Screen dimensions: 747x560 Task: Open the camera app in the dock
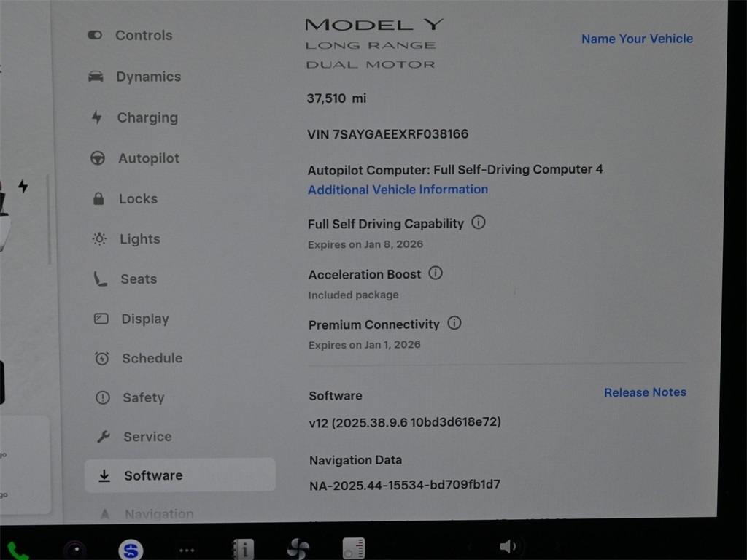75,549
